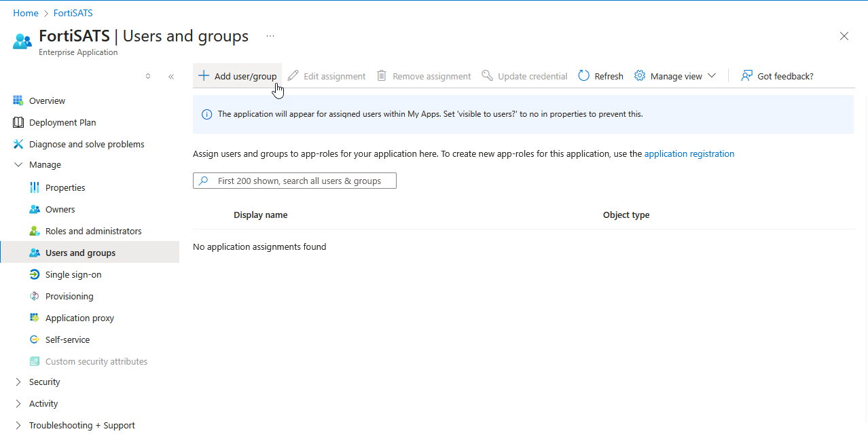This screenshot has width=868, height=442.
Task: Click the key icon for Update credential
Action: click(x=487, y=75)
